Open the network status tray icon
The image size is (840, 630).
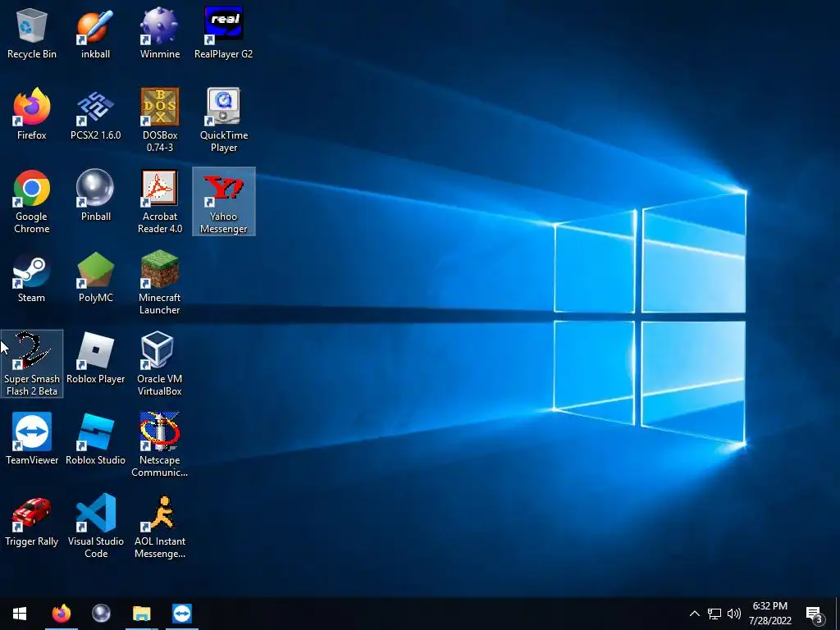click(714, 614)
